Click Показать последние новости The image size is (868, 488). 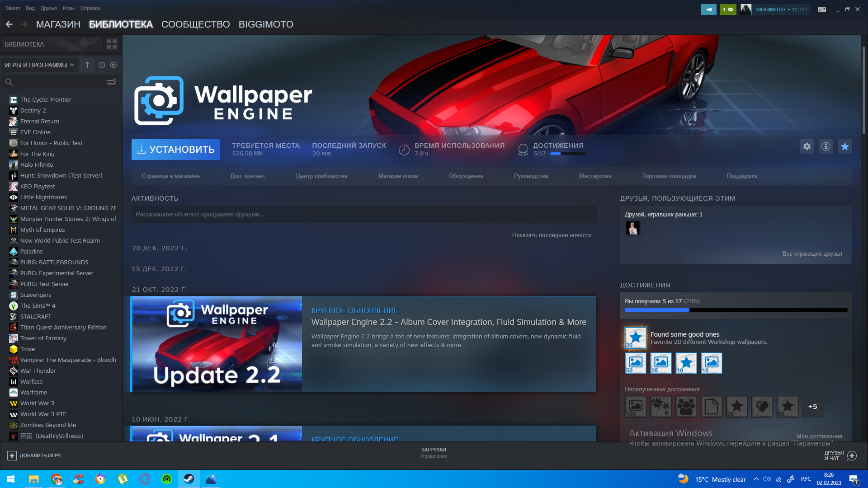(x=552, y=235)
